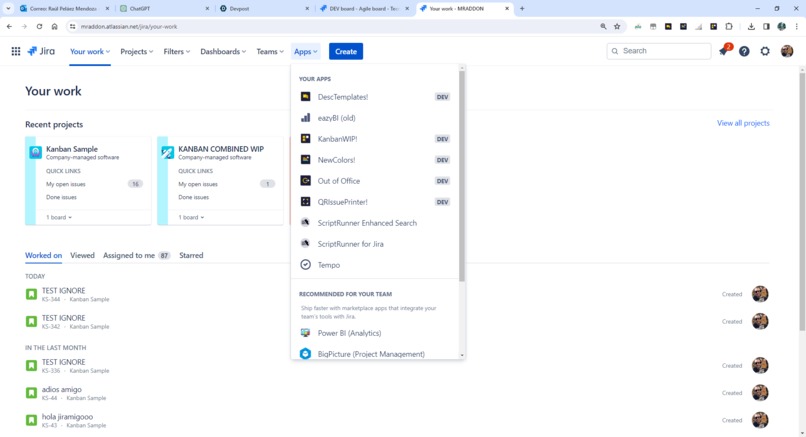Open the Kanban Sample project title
Screen dimensions: 806x437
point(72,149)
